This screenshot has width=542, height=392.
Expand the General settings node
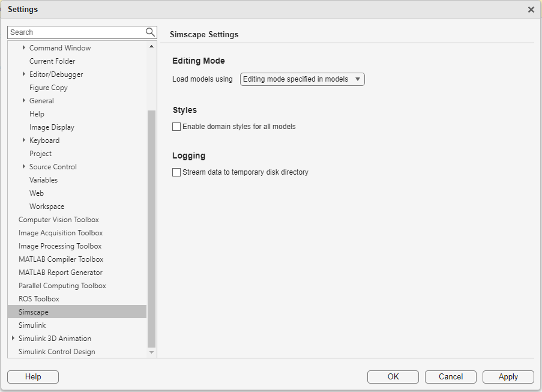pos(24,101)
